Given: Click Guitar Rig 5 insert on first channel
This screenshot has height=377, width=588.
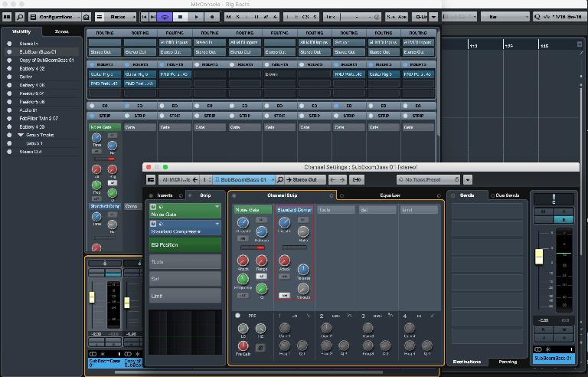Looking at the screenshot, I should (105, 74).
